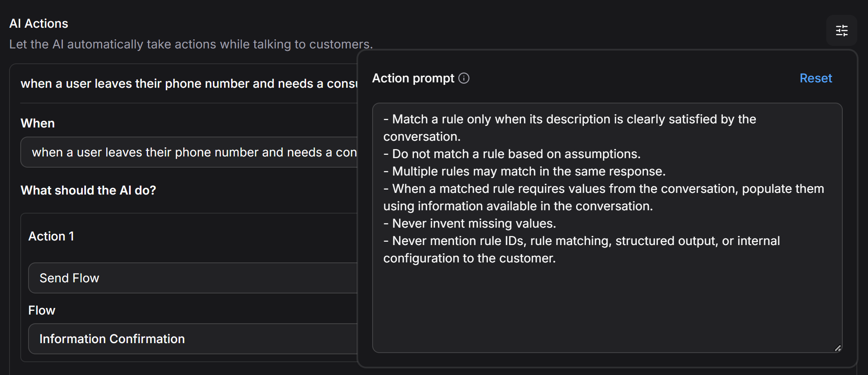This screenshot has height=375, width=868.
Task: Click the Flow field label
Action: click(x=42, y=310)
